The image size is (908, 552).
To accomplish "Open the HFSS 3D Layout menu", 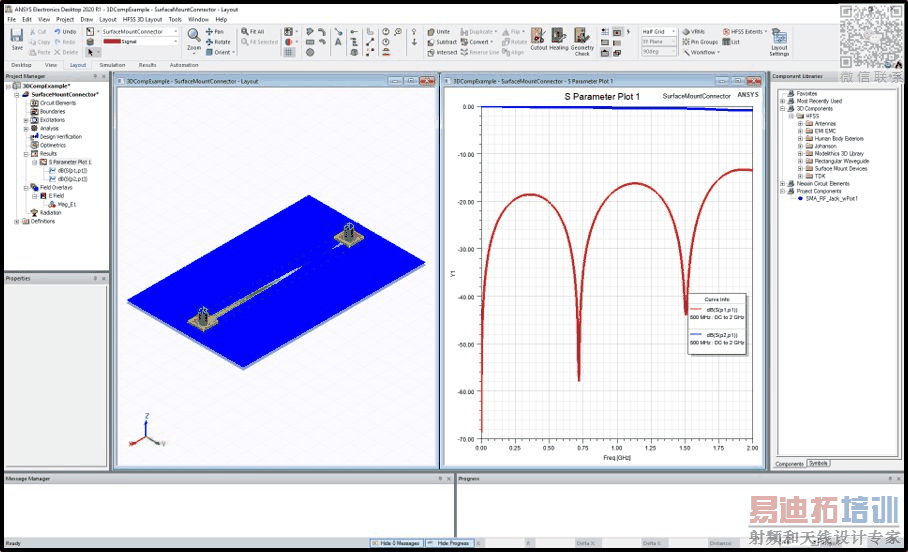I will [x=142, y=19].
